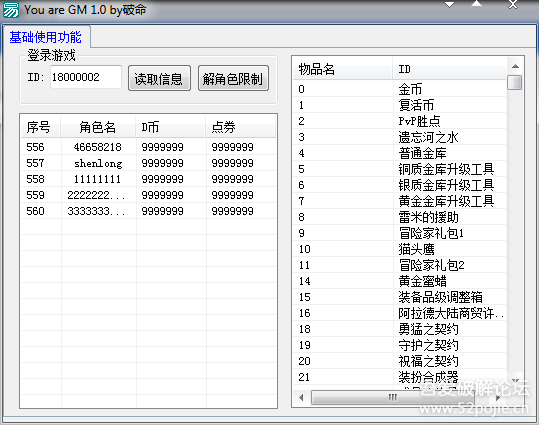
Task: Focus the ID input field containing 18000002
Action: click(x=86, y=77)
